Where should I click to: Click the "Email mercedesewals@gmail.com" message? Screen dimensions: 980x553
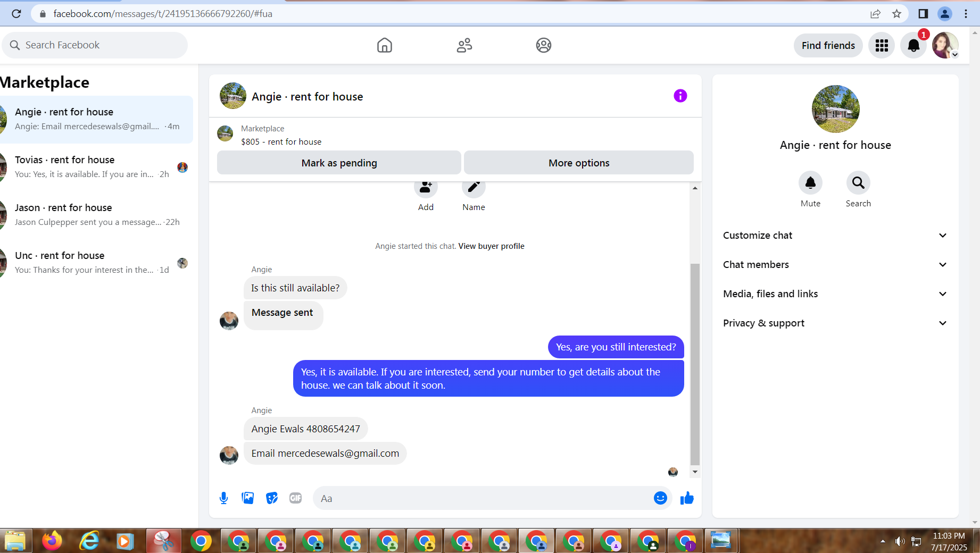tap(325, 454)
